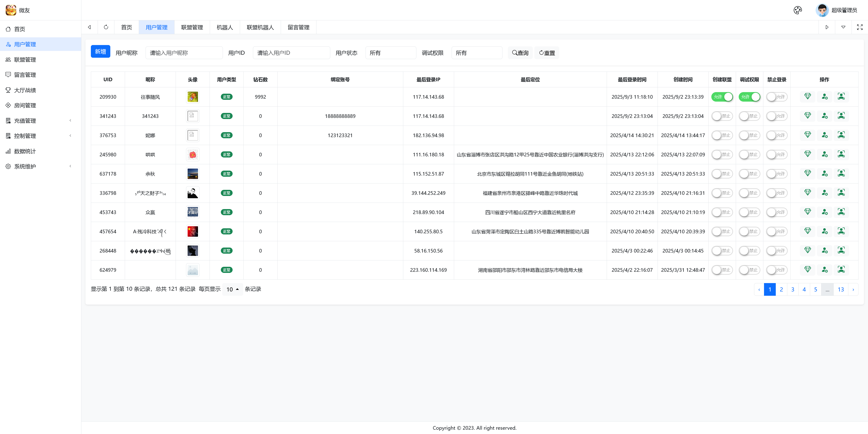Image resolution: width=868 pixels, height=434 pixels.
Task: Go to page 13 in pagination
Action: coord(840,289)
